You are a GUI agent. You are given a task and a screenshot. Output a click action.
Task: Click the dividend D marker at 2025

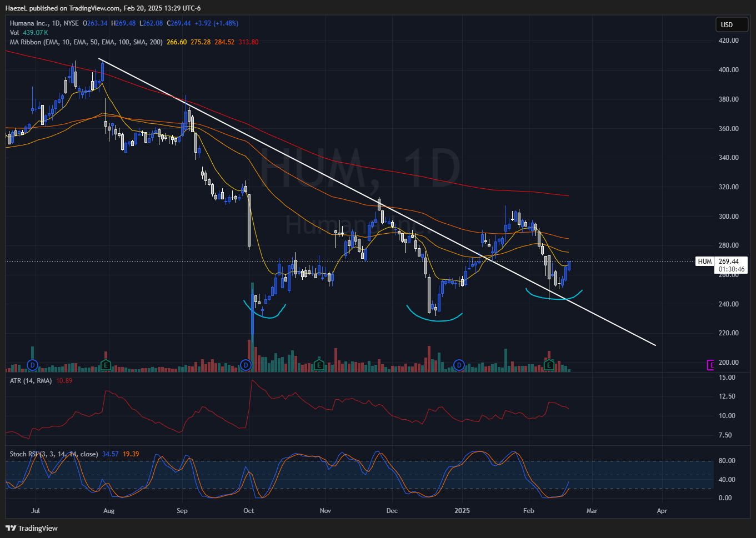click(459, 365)
